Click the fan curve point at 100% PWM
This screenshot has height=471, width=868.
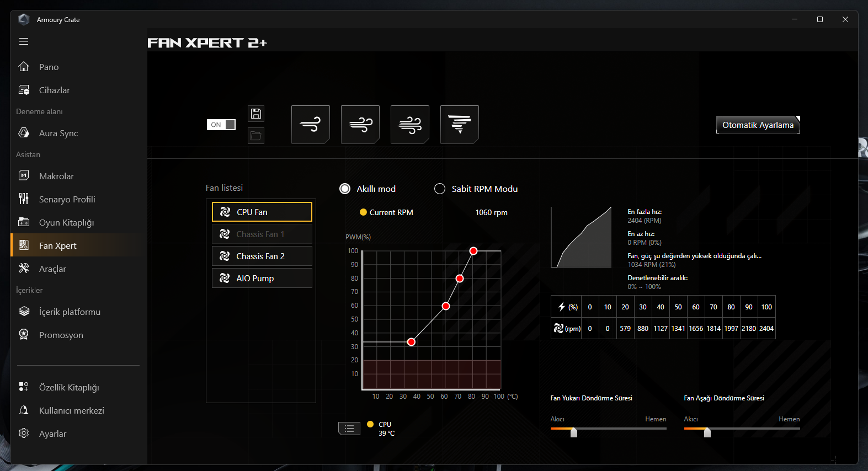tap(473, 251)
